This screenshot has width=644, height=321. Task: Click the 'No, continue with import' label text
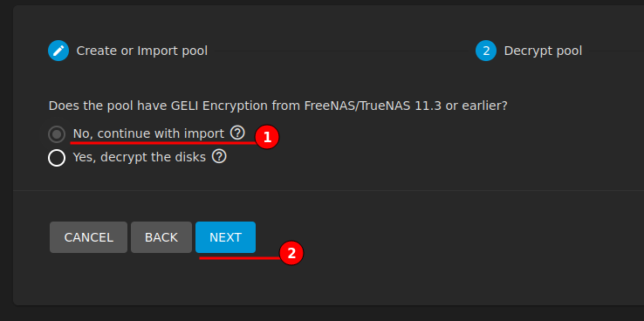(x=148, y=133)
